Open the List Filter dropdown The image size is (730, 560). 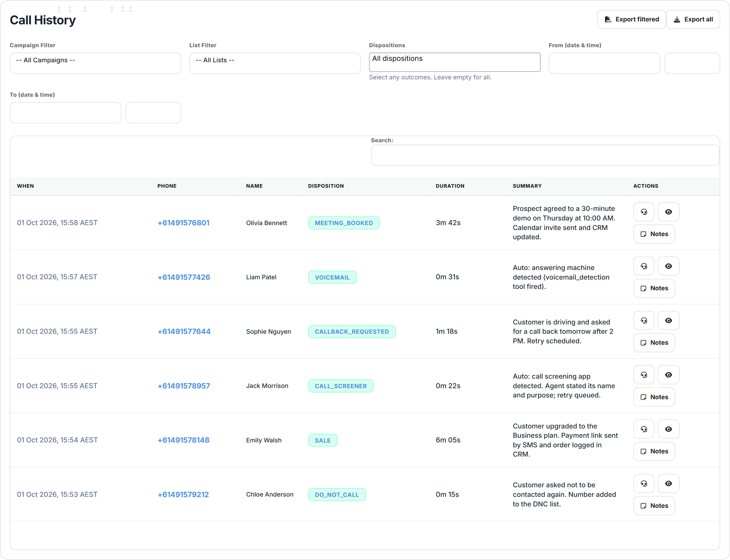275,63
